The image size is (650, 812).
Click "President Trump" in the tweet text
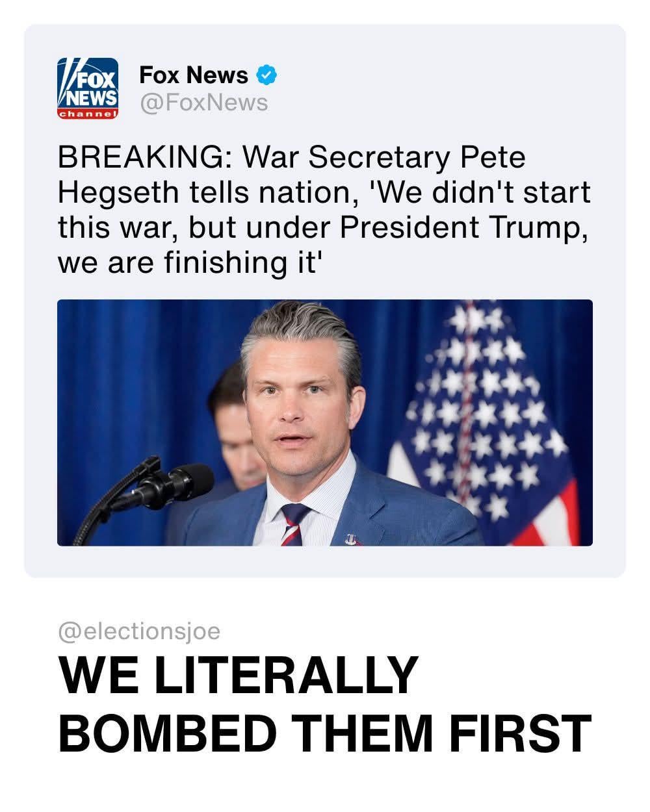[x=454, y=227]
